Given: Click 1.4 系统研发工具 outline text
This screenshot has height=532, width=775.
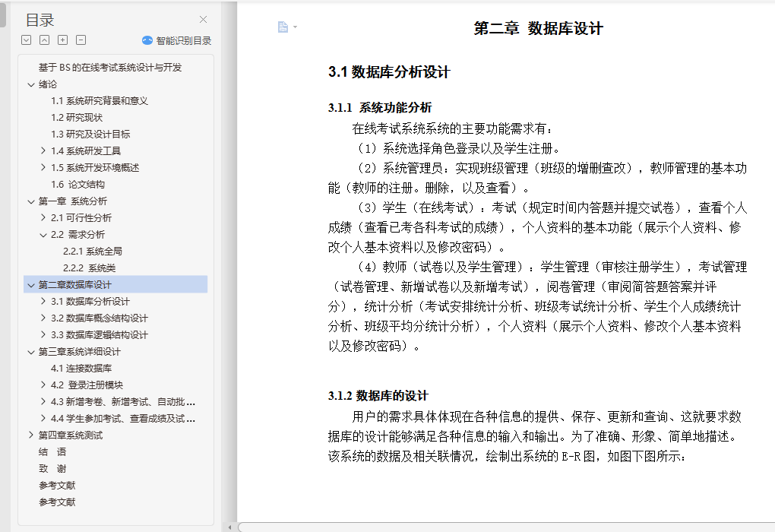Looking at the screenshot, I should click(x=86, y=150).
